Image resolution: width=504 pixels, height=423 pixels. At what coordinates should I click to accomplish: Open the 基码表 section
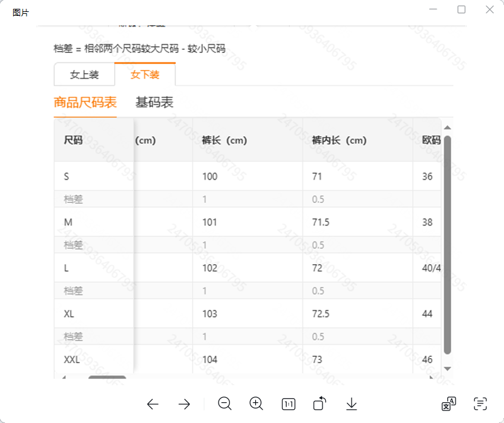pyautogui.click(x=154, y=103)
